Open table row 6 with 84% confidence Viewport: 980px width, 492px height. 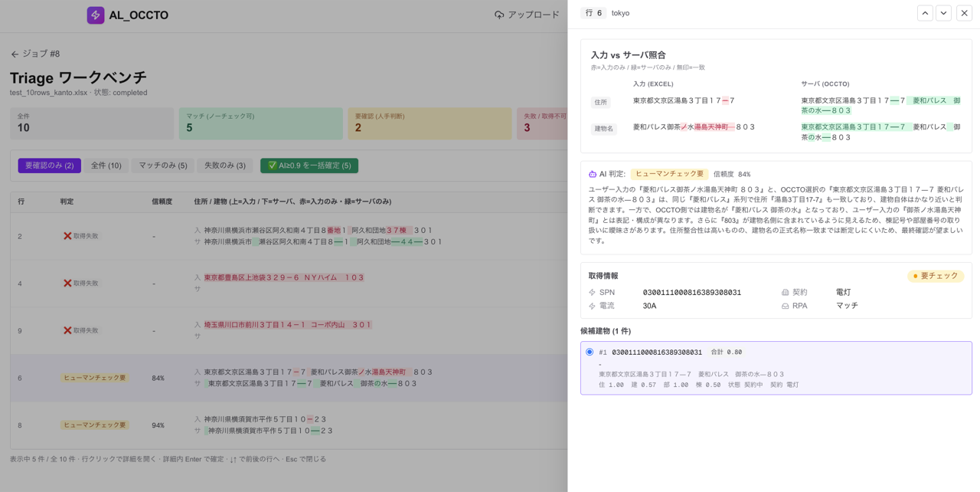coord(289,378)
